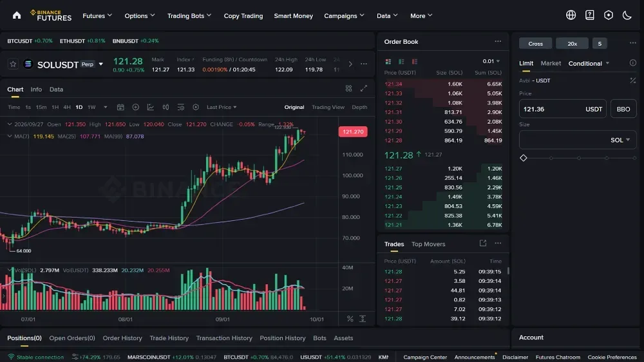Image resolution: width=644 pixels, height=362 pixels.
Task: Collapse the OHLC info line
Action: (x=10, y=124)
